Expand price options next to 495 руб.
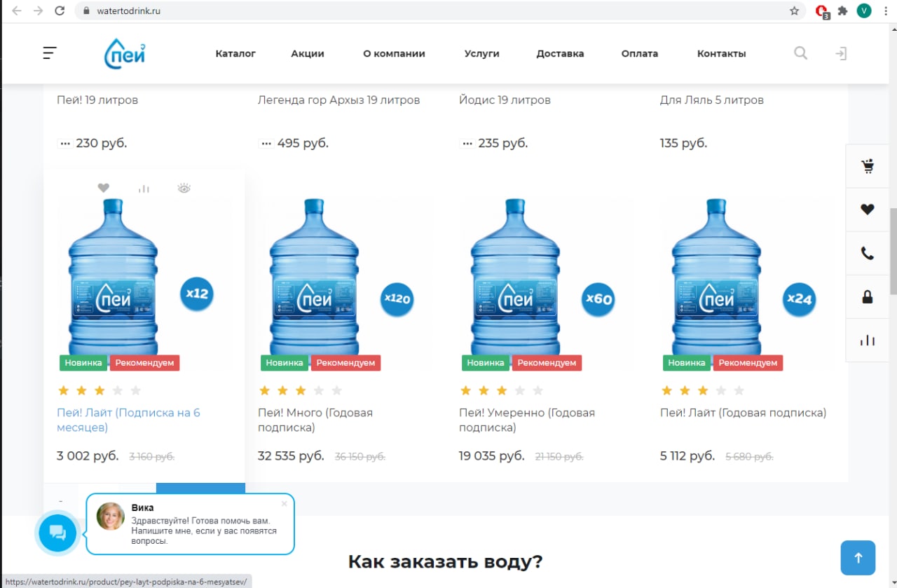 pyautogui.click(x=266, y=143)
